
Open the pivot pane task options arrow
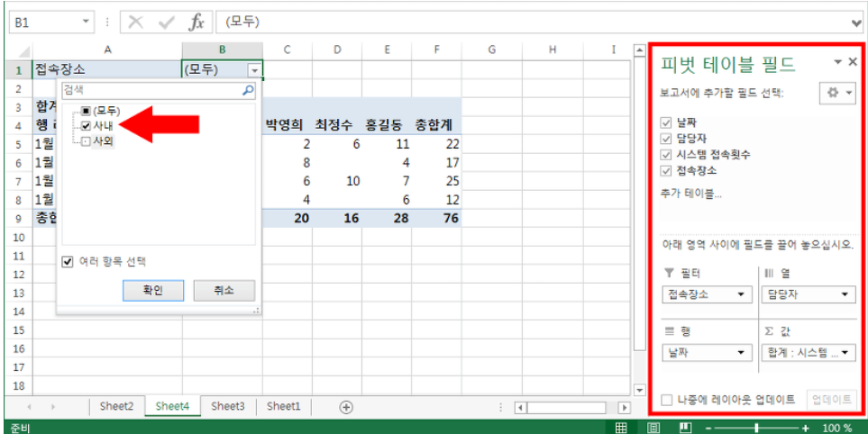[x=838, y=62]
